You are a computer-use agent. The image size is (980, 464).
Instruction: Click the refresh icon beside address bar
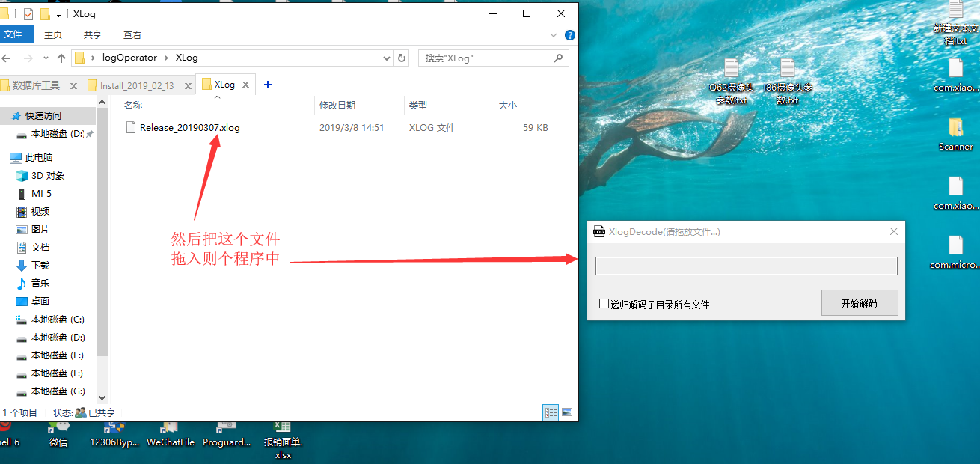[402, 58]
